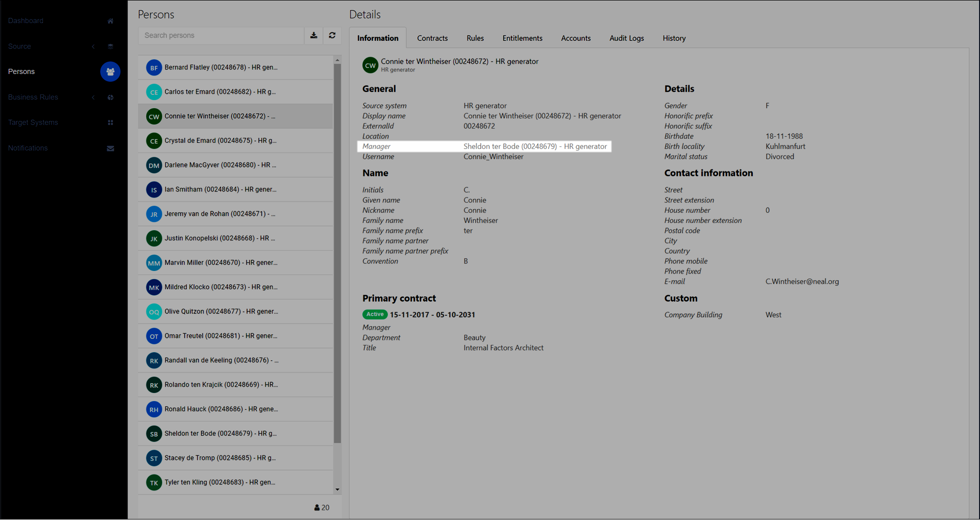Open the Target Systems menu item

[33, 122]
